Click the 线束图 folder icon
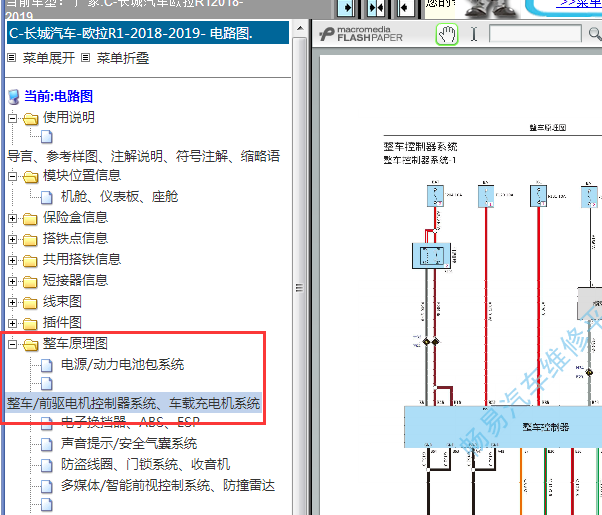The width and height of the screenshot is (602, 515). pyautogui.click(x=30, y=302)
